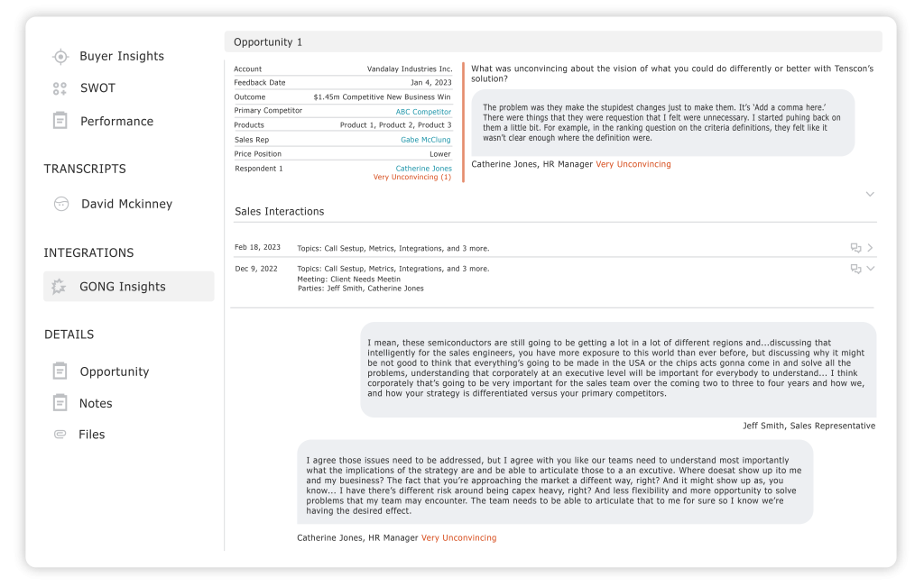
Task: Click the SWOT grid icon
Action: point(60,88)
